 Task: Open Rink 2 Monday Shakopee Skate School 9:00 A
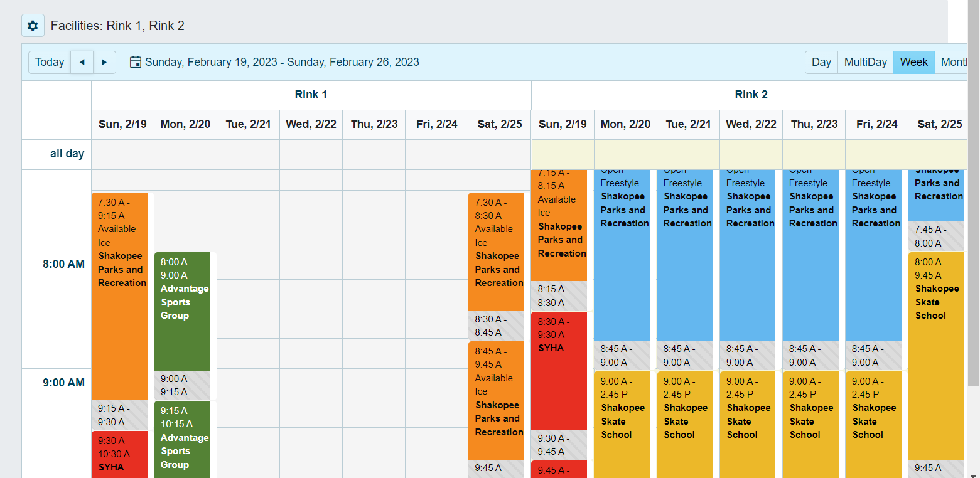click(622, 425)
